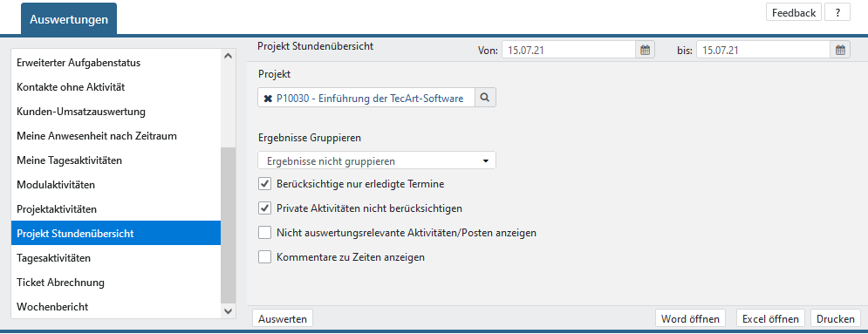Open the Von date calendar picker
This screenshot has width=868, height=334.
point(645,51)
